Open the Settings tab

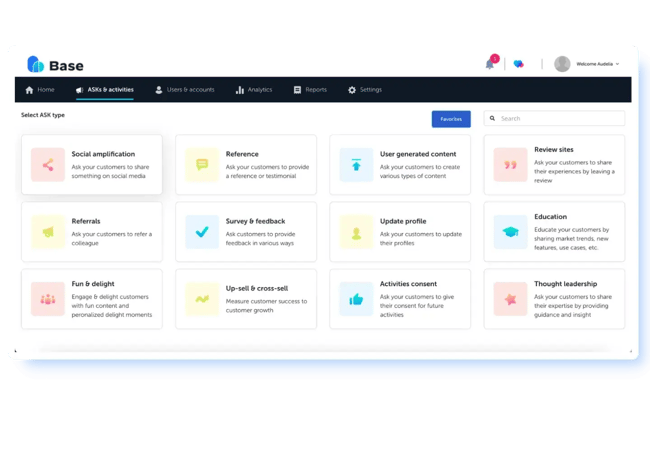(365, 90)
